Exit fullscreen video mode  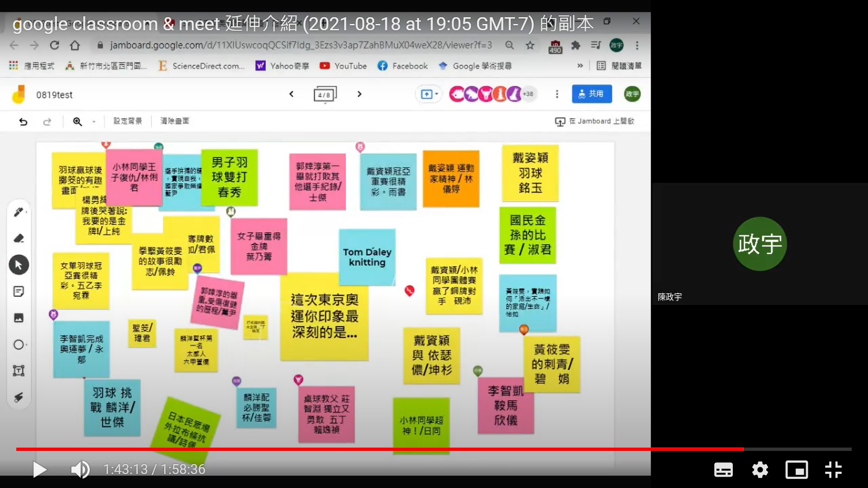tap(833, 470)
